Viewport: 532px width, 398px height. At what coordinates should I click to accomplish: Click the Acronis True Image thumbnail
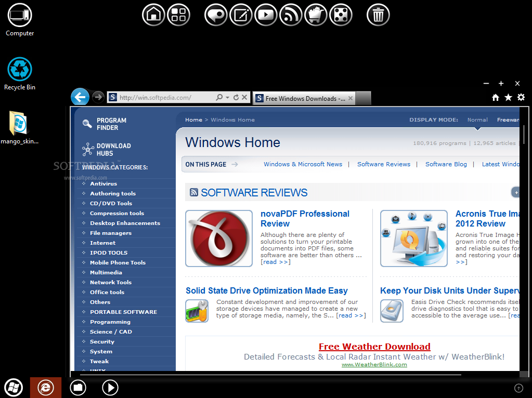tap(413, 238)
